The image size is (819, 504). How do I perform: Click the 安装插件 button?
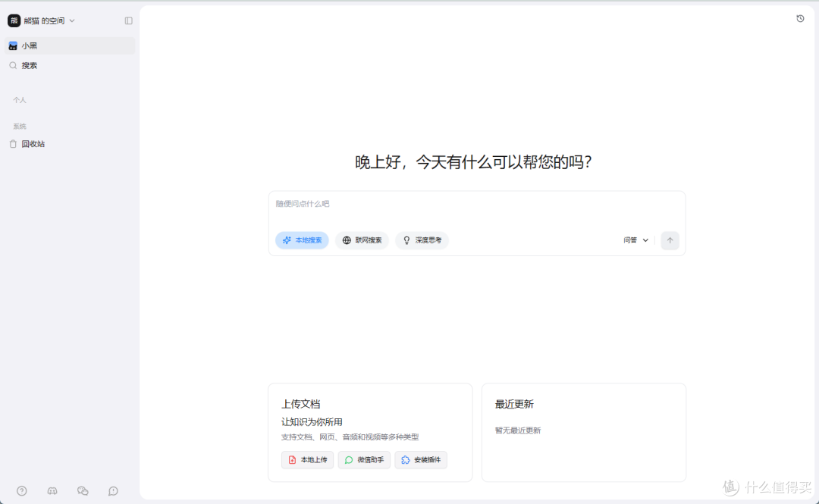tap(421, 459)
